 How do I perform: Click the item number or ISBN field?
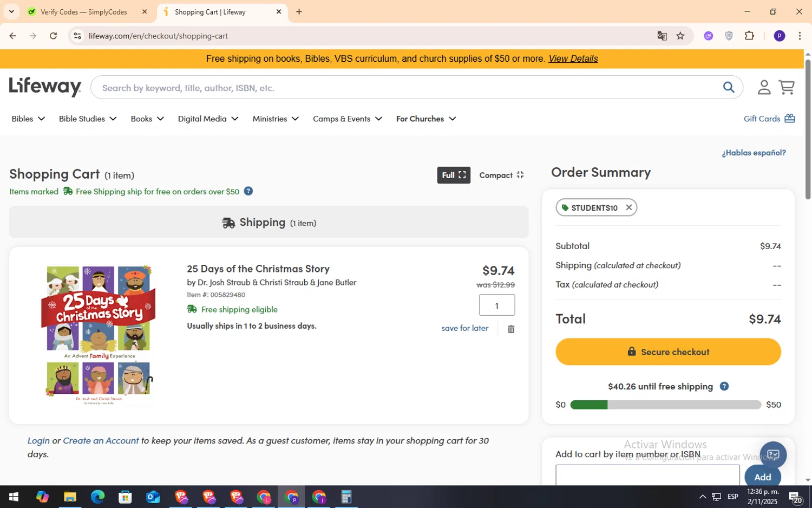(x=647, y=475)
